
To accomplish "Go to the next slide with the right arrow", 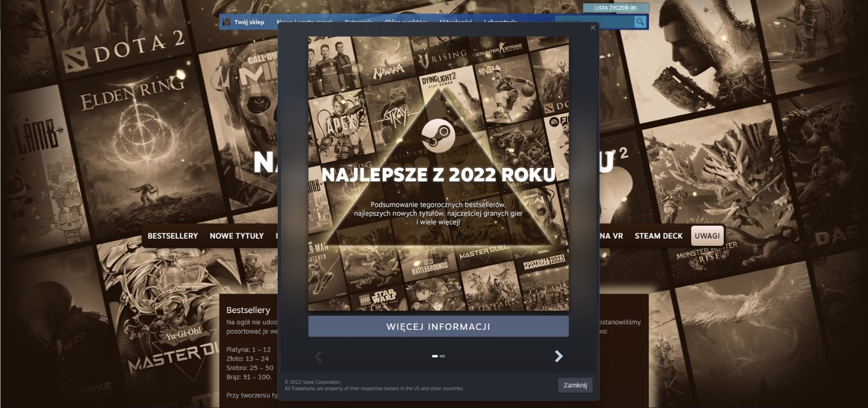I will click(559, 356).
